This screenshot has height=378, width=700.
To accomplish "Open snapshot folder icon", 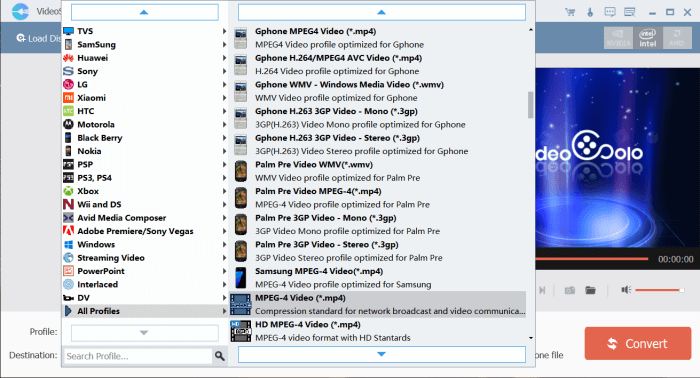I will point(590,290).
